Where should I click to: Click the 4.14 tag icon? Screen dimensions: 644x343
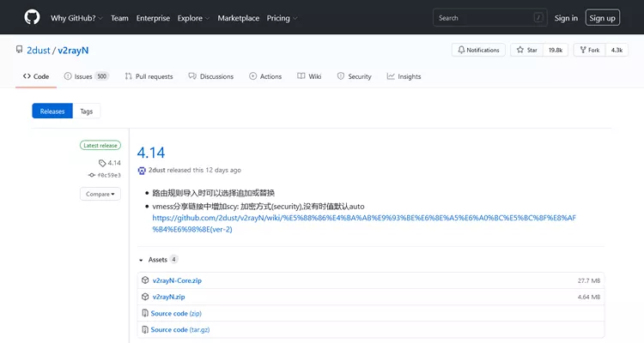(102, 163)
